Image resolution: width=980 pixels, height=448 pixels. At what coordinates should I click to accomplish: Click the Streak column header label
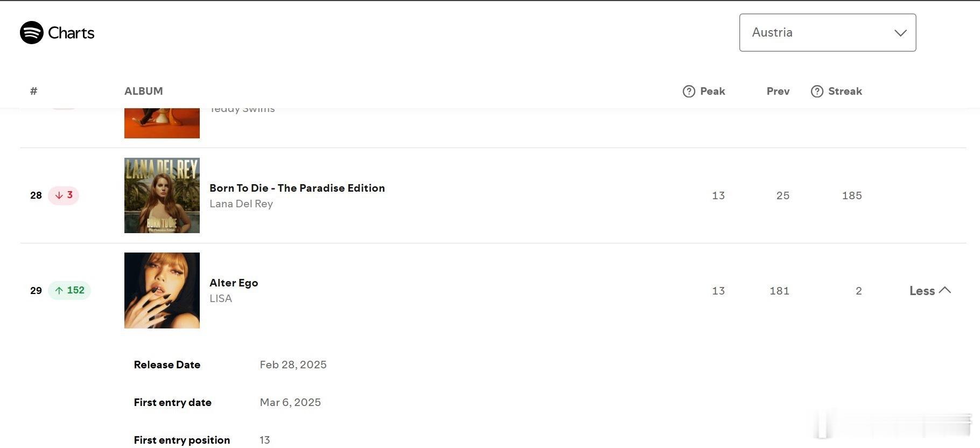(845, 92)
